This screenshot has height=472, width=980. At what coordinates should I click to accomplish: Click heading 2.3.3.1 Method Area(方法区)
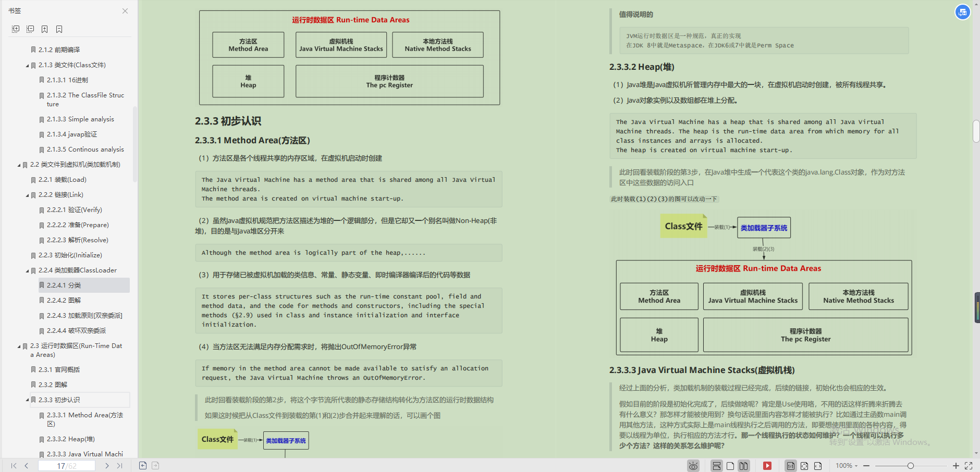(x=252, y=140)
